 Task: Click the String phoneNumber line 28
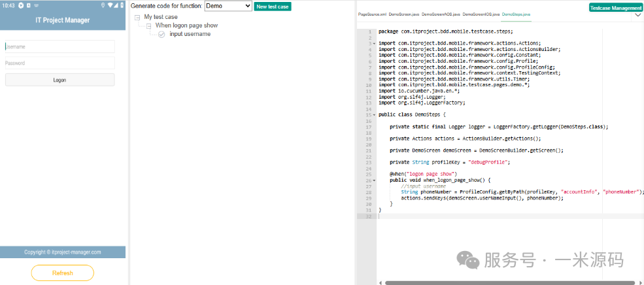point(521,192)
